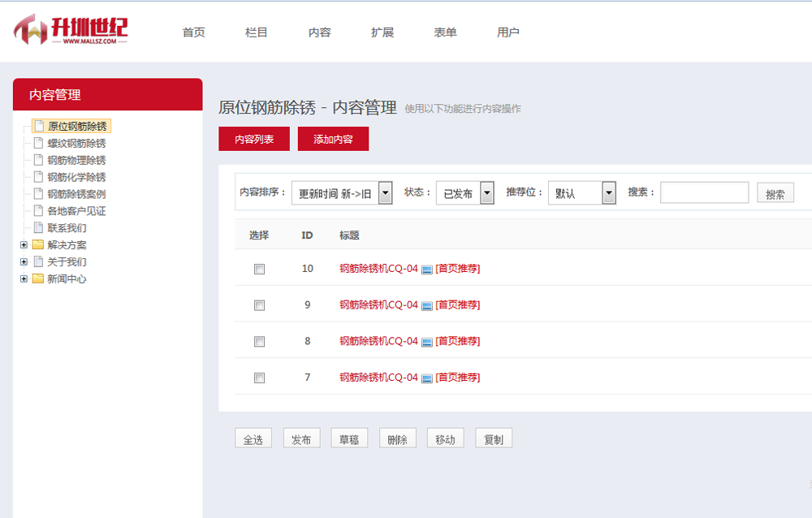
Task: Select 联系我们 in sidebar tree
Action: point(67,228)
